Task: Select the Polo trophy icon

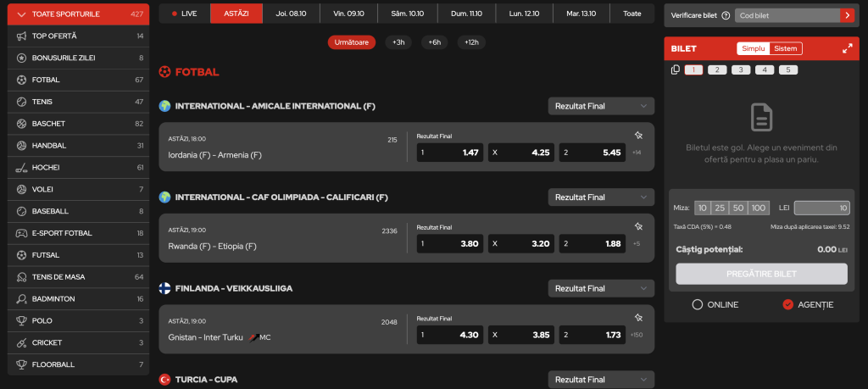Action: [21, 321]
